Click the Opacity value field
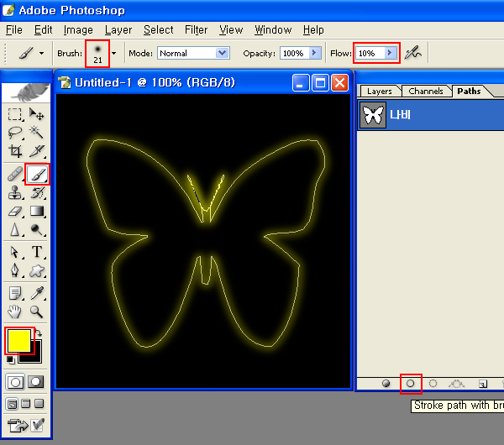 point(294,53)
